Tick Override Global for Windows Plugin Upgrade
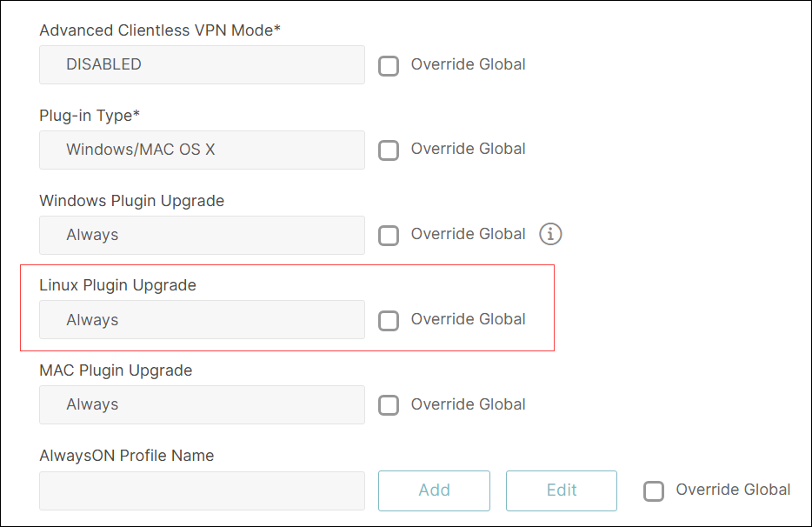Viewport: 812px width, 527px height. 389,236
